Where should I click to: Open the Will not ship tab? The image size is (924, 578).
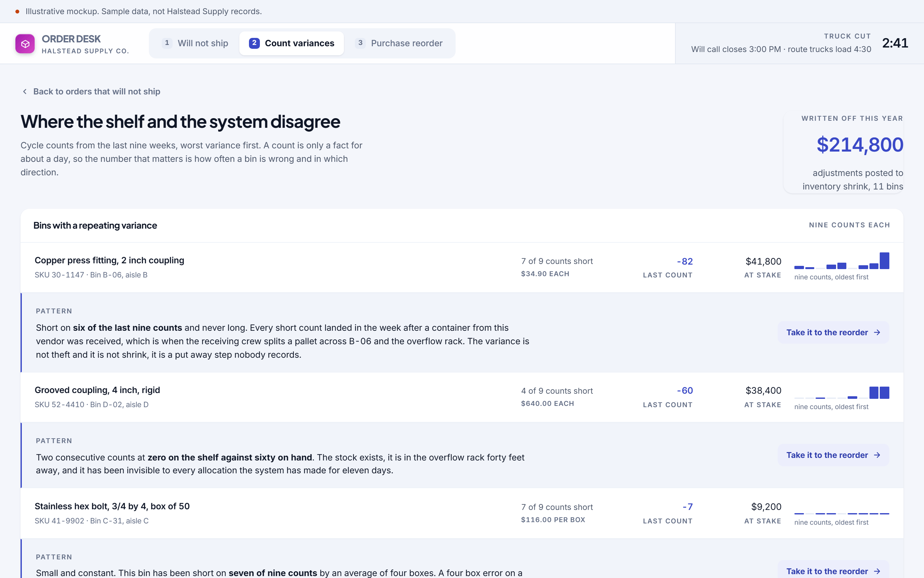pos(195,43)
